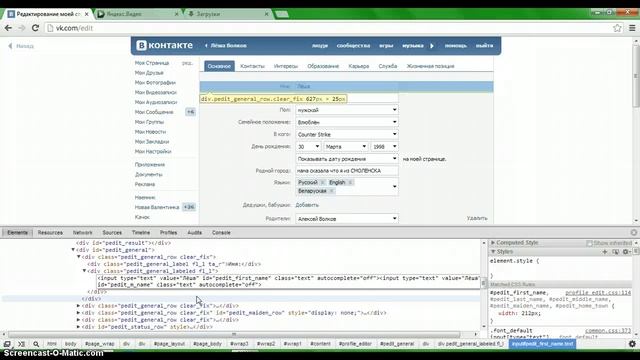
Task: Reload the vk.com/edit page
Action: point(36,28)
